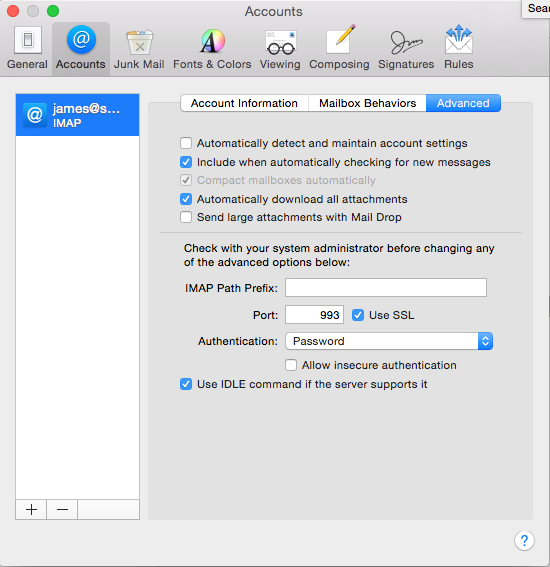Switch to the Mailbox Behaviors tab
Screen dimensions: 550x567
point(367,103)
